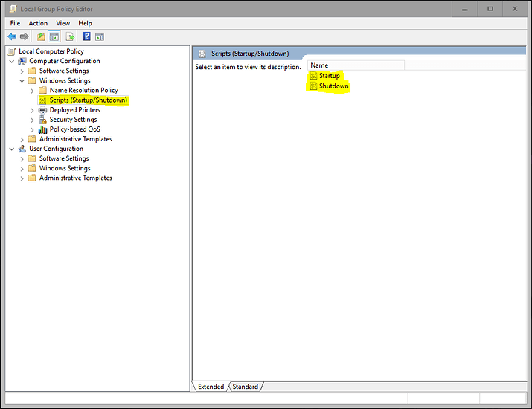This screenshot has height=409, width=532.
Task: Open Help via the question mark icon
Action: pos(87,36)
